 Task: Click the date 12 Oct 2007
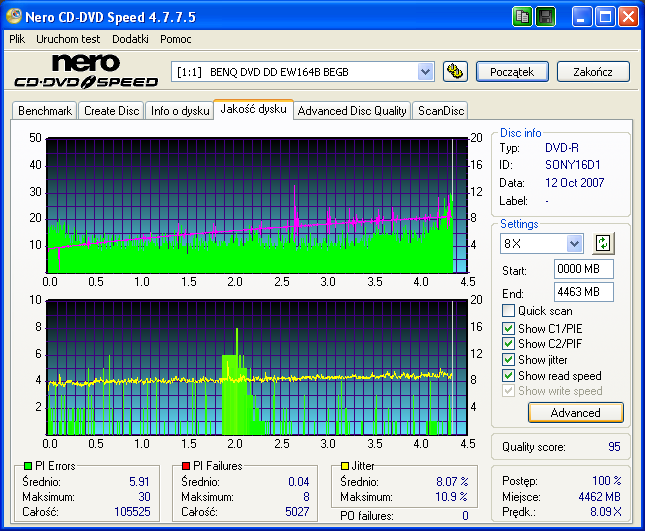[x=574, y=183]
